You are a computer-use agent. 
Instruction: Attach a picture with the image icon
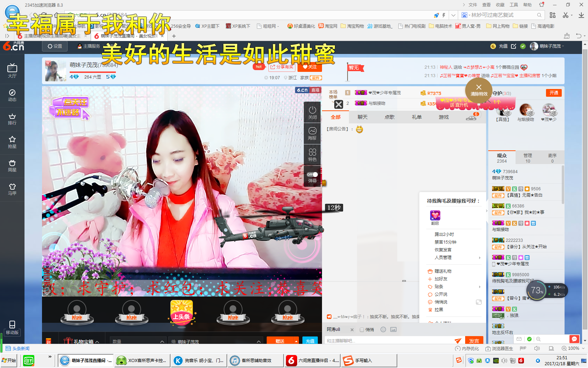click(393, 329)
